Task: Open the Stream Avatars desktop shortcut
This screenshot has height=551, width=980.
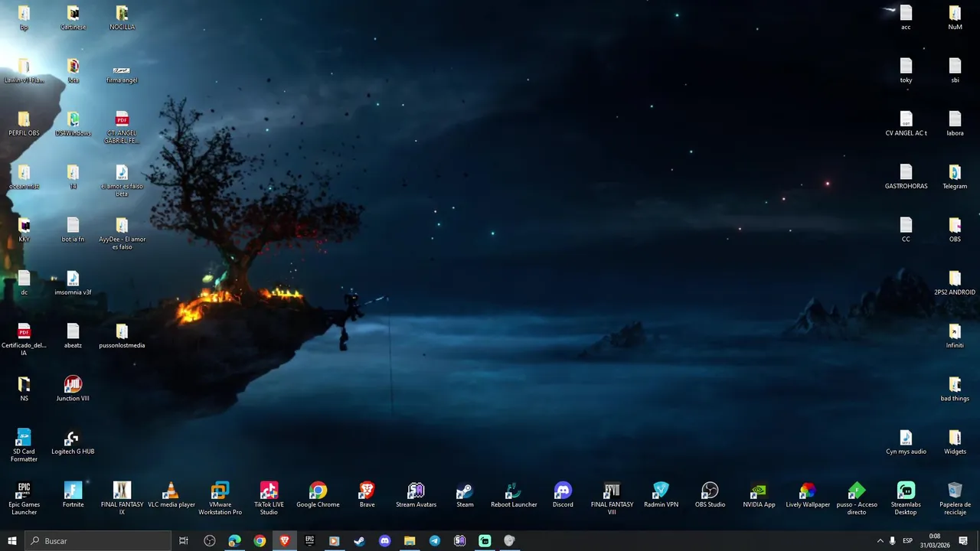Action: click(x=416, y=495)
